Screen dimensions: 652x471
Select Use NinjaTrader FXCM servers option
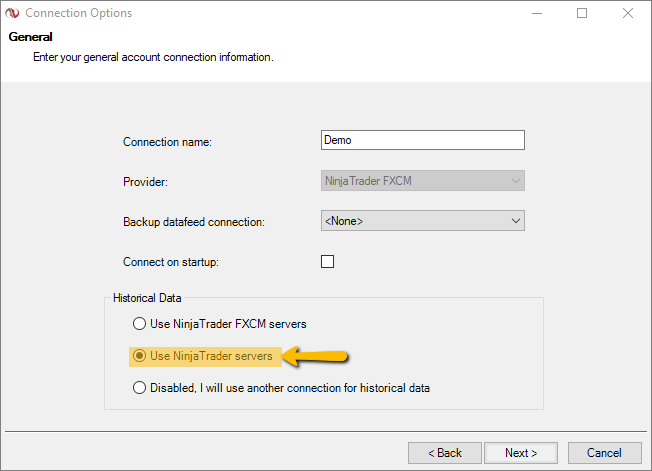[x=139, y=324]
